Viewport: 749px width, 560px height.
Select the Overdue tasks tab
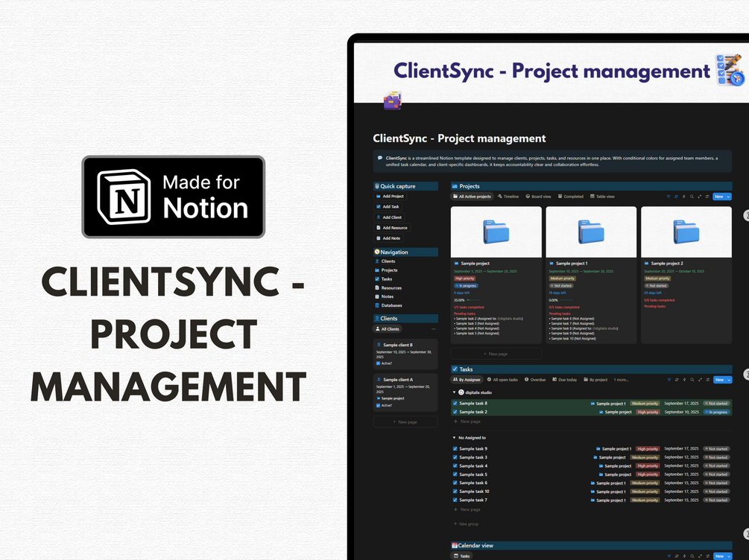pyautogui.click(x=535, y=380)
